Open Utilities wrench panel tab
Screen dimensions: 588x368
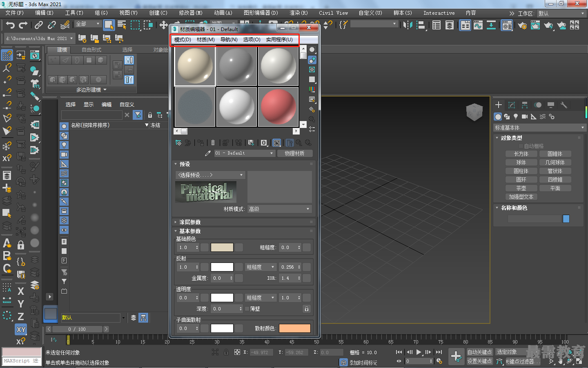pyautogui.click(x=564, y=105)
